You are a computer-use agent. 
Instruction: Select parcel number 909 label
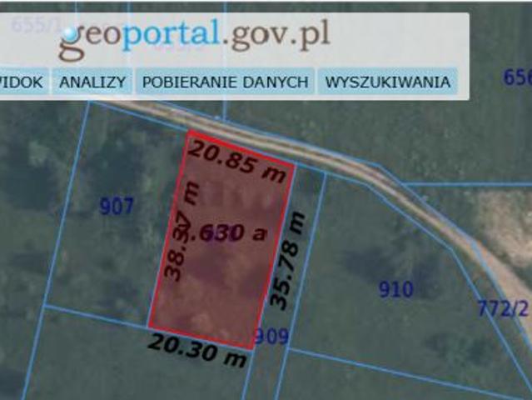coord(271,336)
